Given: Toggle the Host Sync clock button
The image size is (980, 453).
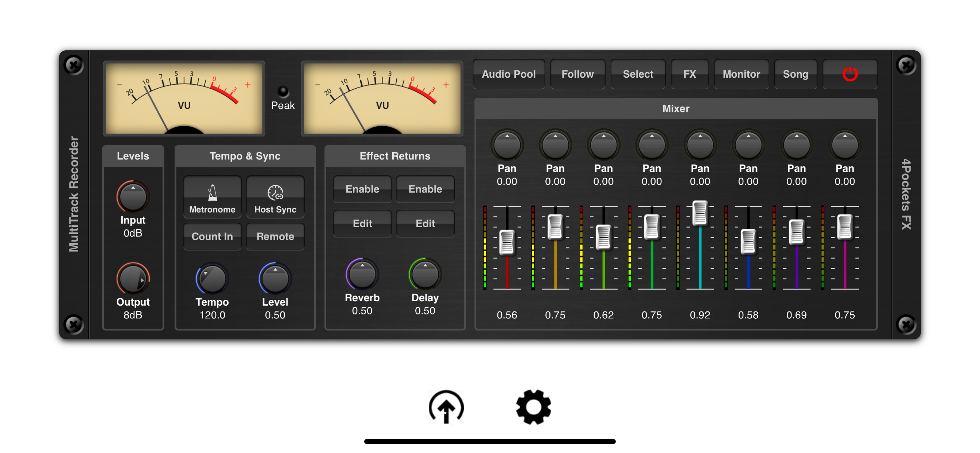Looking at the screenshot, I should (x=275, y=197).
